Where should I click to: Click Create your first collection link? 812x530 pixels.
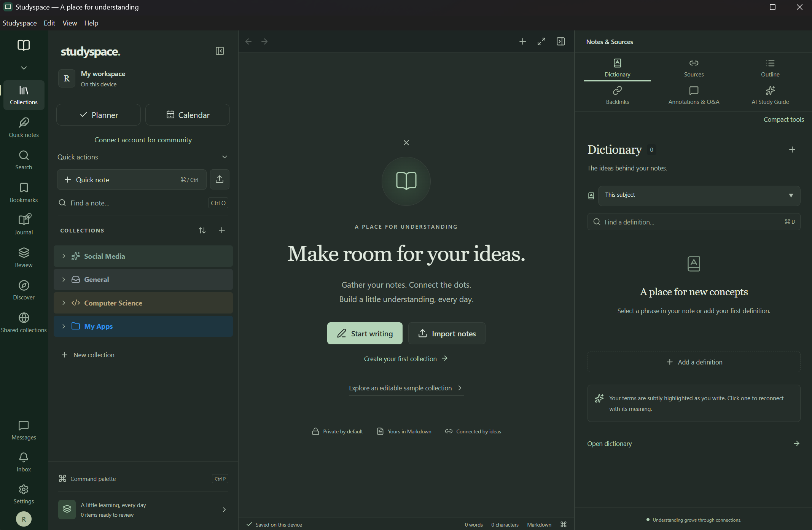[x=406, y=359]
